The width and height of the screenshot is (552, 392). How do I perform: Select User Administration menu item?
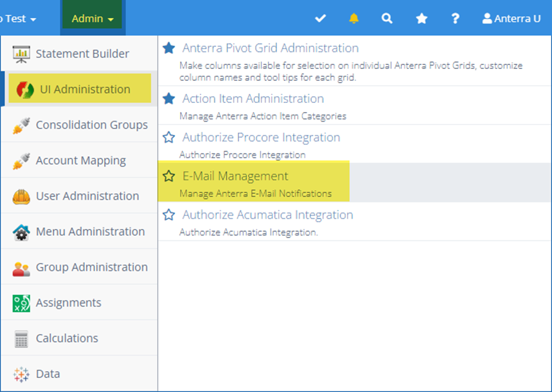pyautogui.click(x=79, y=196)
